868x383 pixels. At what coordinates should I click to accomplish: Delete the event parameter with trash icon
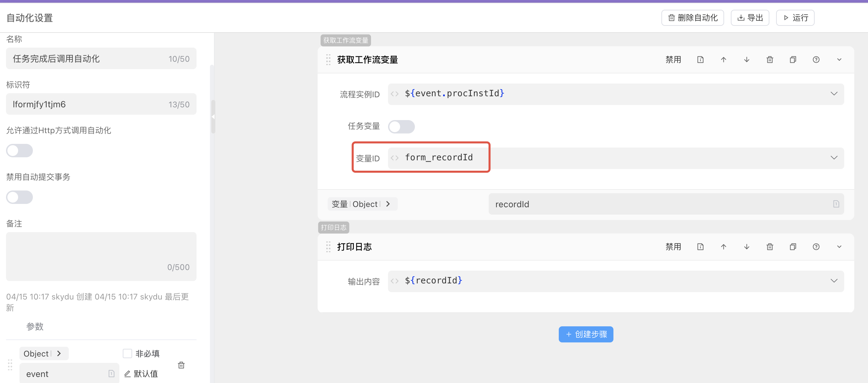(x=181, y=365)
